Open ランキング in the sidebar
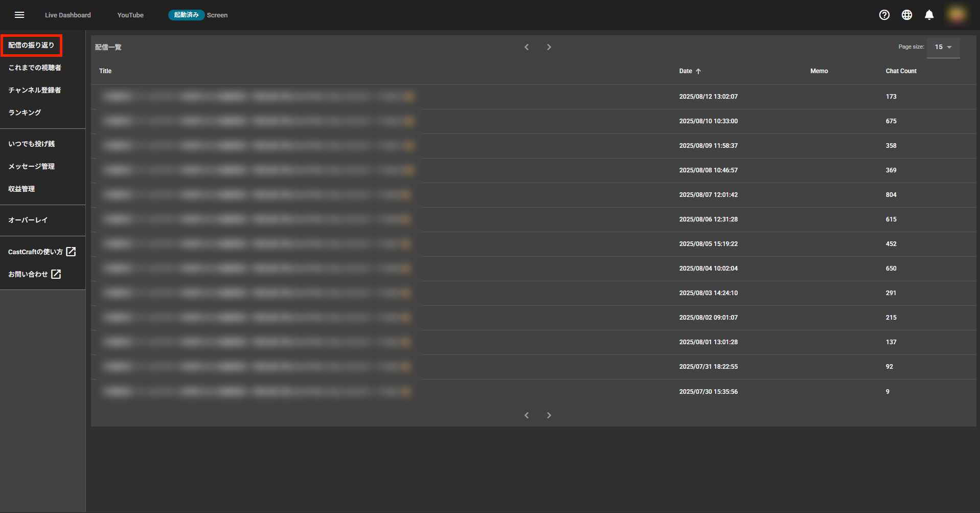Viewport: 980px width, 513px height. [x=25, y=113]
